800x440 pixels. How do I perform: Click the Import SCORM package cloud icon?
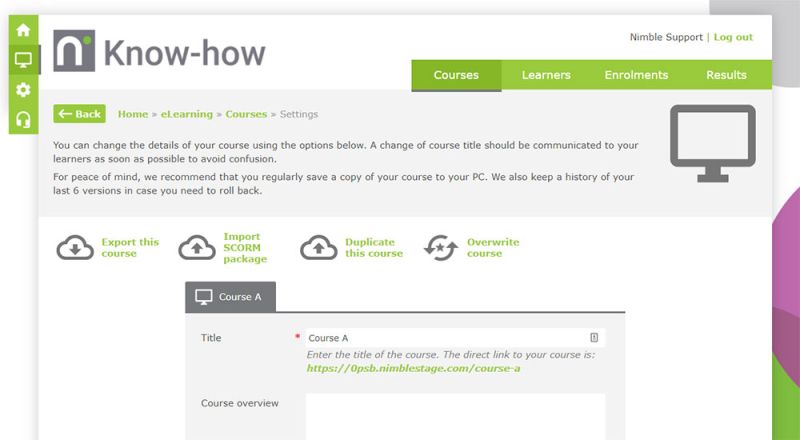[197, 248]
